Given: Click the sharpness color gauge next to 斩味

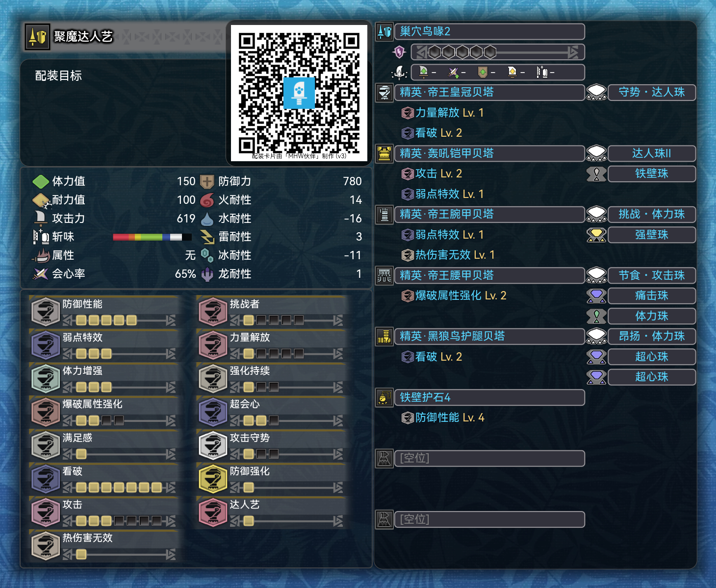Looking at the screenshot, I should pos(152,237).
